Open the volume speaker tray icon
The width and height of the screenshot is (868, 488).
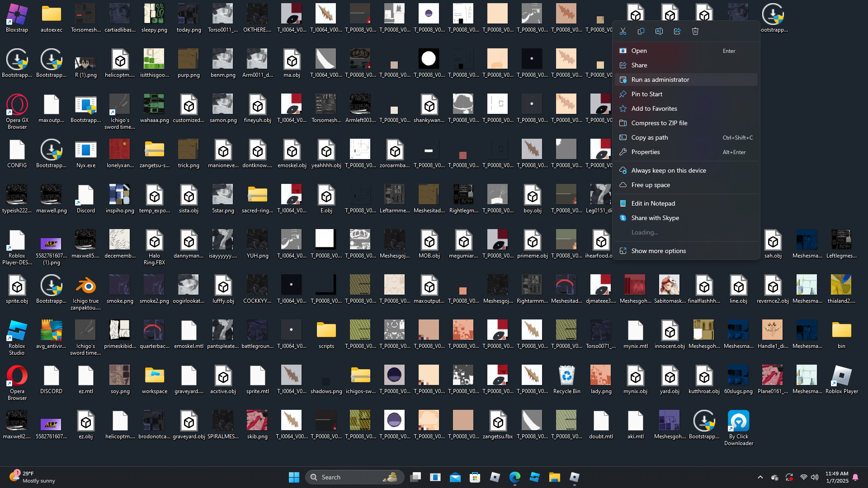point(815,477)
